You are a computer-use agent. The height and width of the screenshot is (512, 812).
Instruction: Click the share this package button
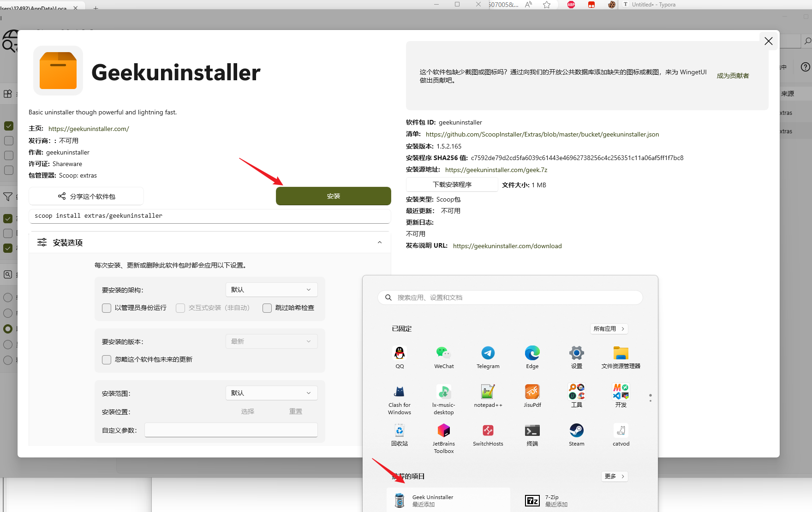[86, 196]
